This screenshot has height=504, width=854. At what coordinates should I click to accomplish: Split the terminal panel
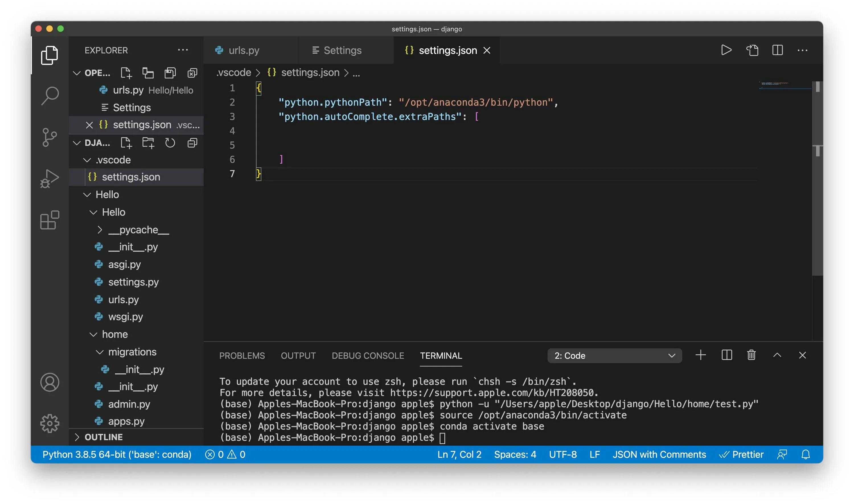point(726,355)
